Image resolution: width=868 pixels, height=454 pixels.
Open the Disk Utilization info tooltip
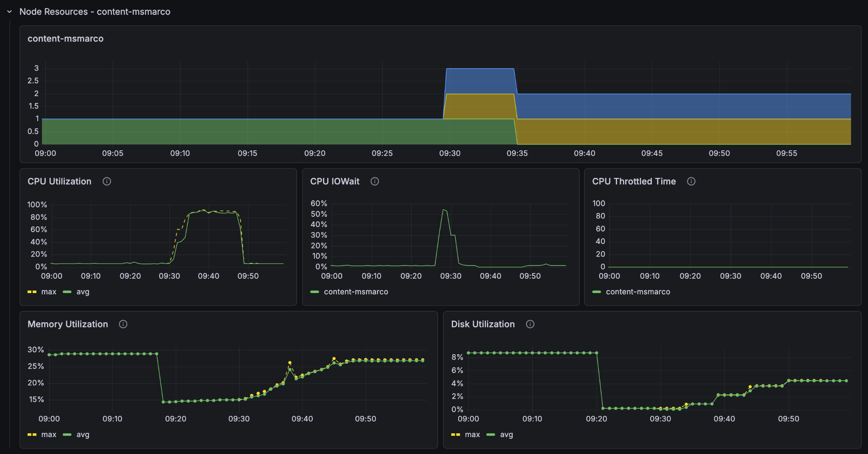[530, 324]
